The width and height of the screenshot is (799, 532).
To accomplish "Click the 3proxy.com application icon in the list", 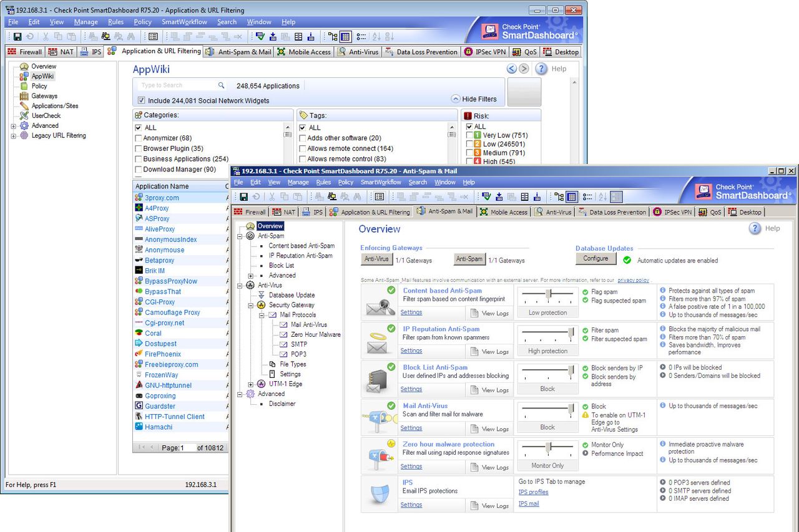I will pos(139,198).
